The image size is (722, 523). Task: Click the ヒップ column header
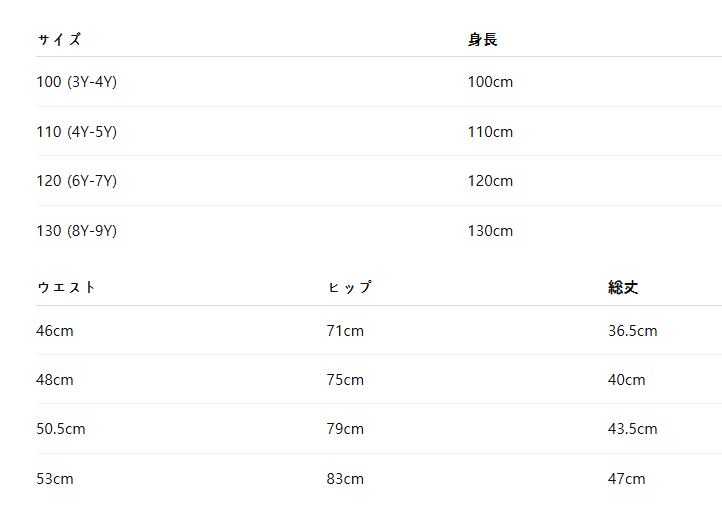349,288
